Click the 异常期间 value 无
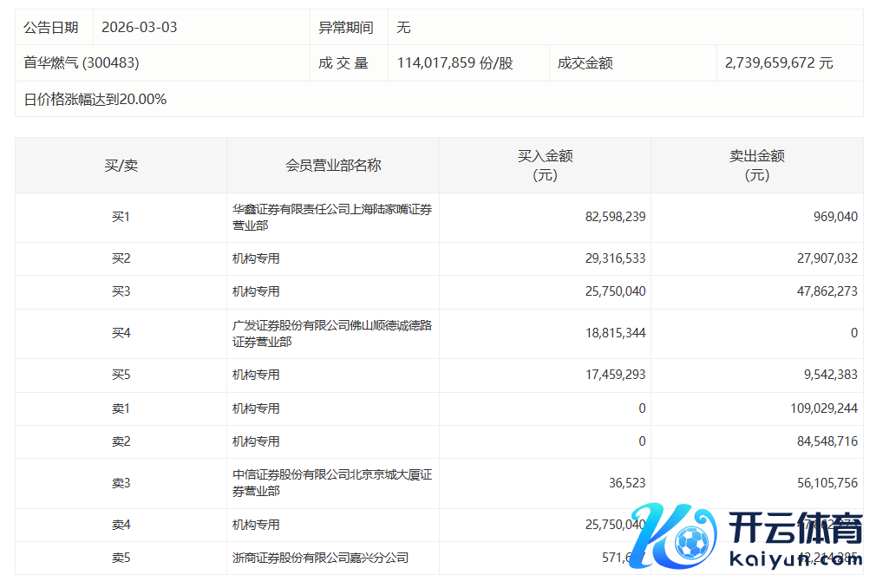 [403, 27]
